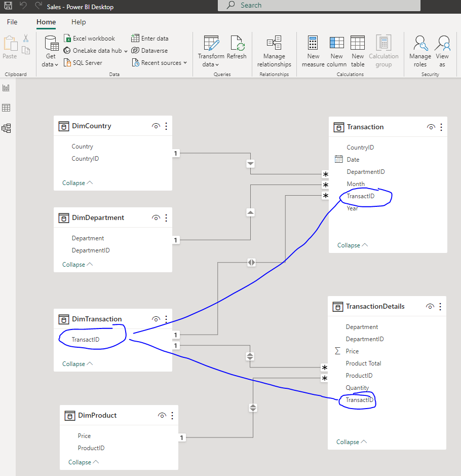The width and height of the screenshot is (461, 476).
Task: Switch to Report view in sidebar
Action: [x=6, y=88]
